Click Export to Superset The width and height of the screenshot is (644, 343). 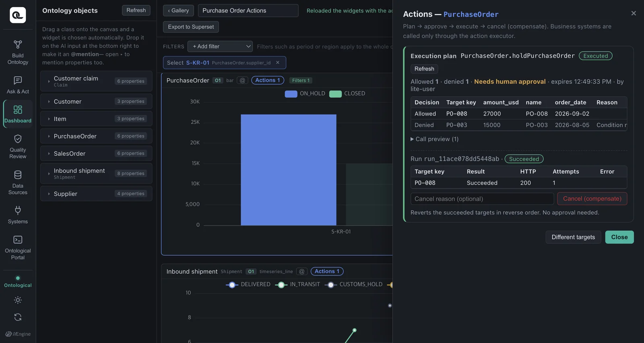click(191, 27)
